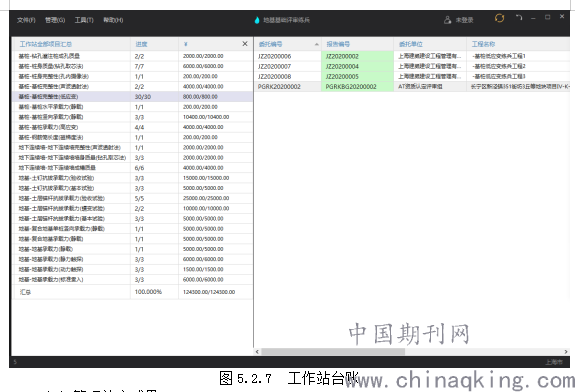The image size is (575, 392).
Task: Click the user account icon beside 未登录
Action: pyautogui.click(x=447, y=20)
